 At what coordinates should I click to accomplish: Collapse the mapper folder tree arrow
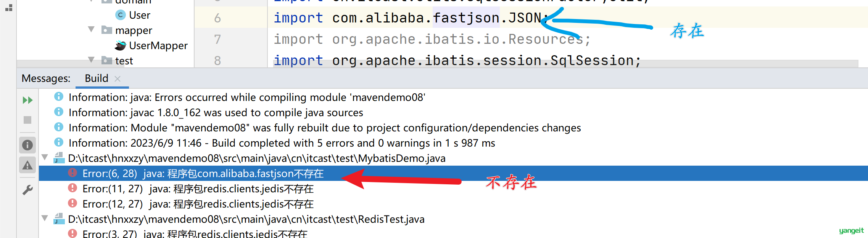[x=91, y=29]
